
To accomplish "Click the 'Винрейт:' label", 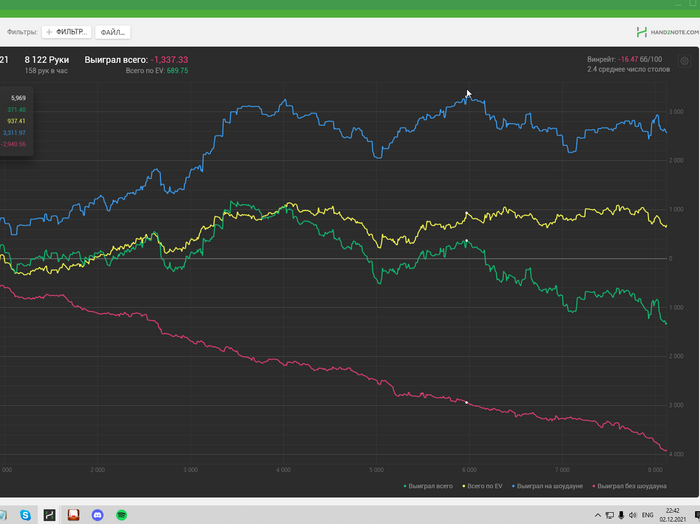I will pyautogui.click(x=601, y=59).
